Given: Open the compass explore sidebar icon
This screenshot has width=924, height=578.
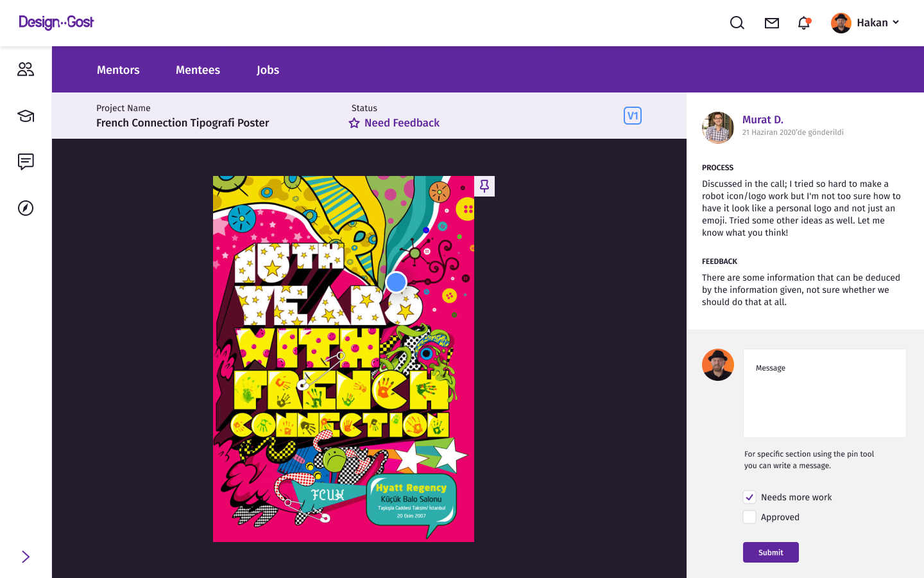Looking at the screenshot, I should (x=26, y=208).
